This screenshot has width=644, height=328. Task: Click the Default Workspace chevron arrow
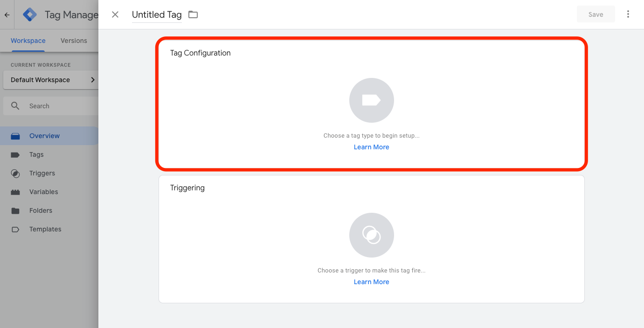tap(92, 80)
